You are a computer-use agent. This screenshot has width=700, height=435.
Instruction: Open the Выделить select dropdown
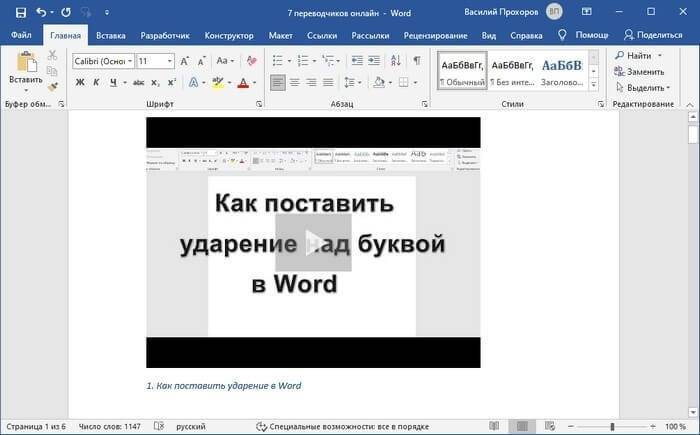(x=643, y=88)
